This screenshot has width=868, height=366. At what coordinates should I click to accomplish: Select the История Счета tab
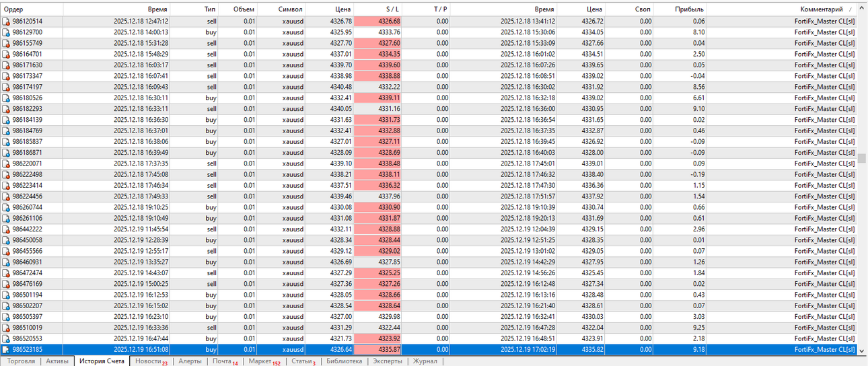coord(102,361)
